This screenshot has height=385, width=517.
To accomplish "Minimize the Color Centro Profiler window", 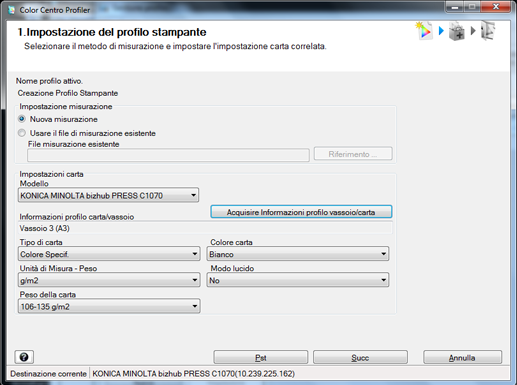I will [x=455, y=7].
